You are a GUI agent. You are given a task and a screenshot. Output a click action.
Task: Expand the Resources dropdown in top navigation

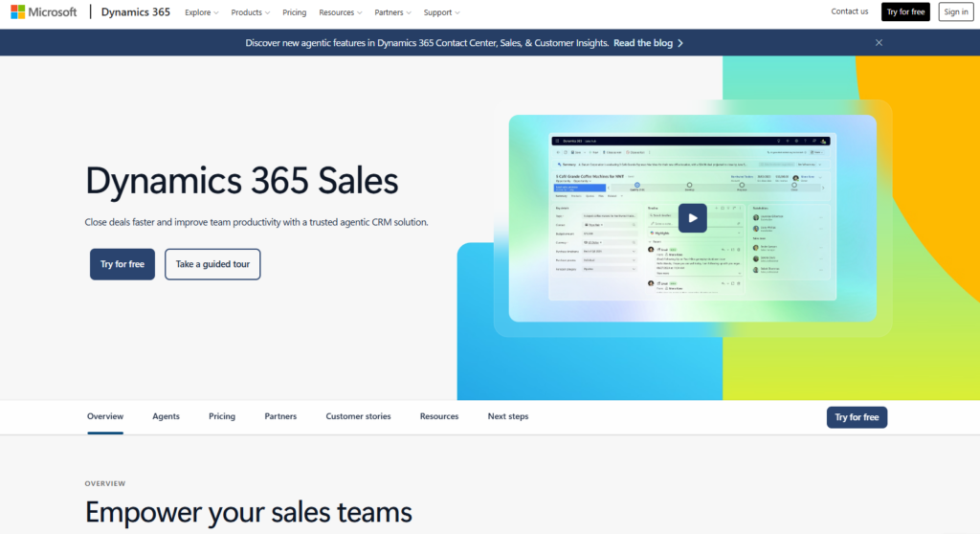point(340,12)
